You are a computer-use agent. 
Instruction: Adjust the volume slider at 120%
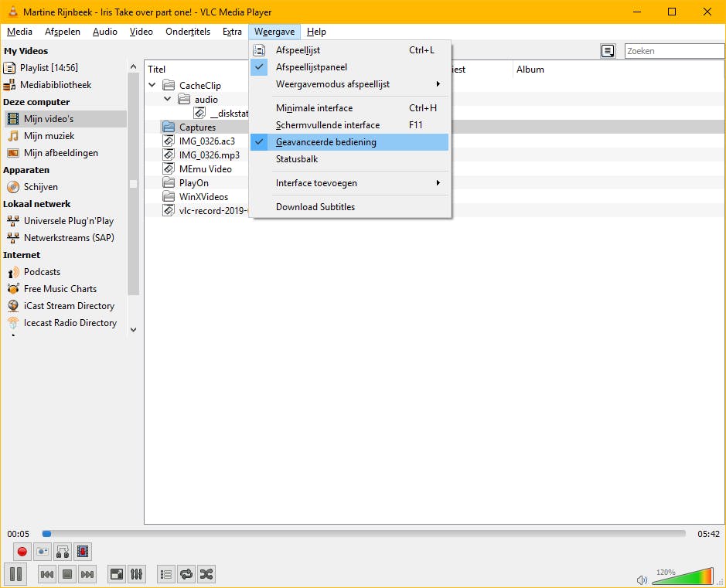tap(683, 576)
